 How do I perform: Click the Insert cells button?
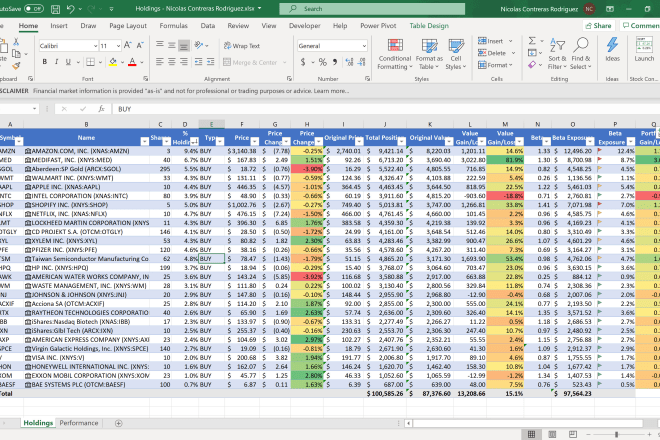click(x=491, y=41)
